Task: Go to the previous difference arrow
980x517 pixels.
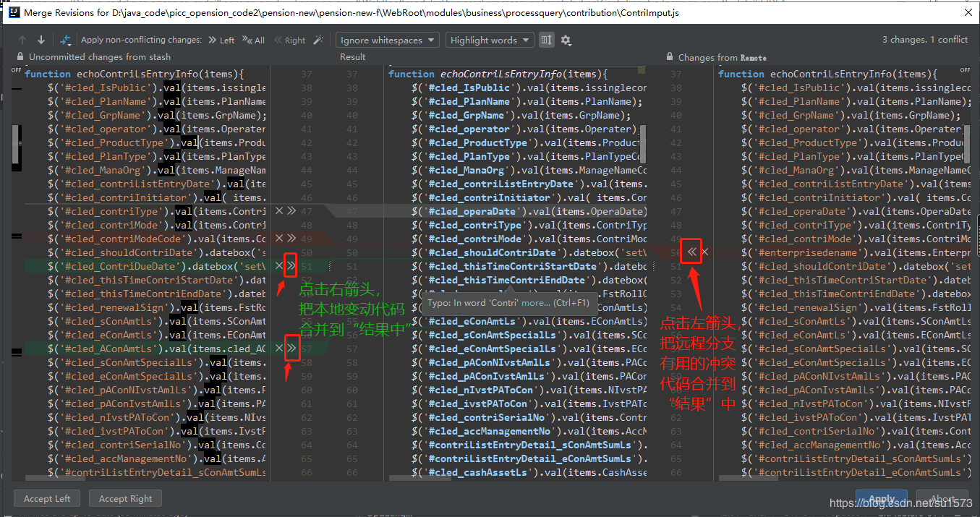Action: 22,40
